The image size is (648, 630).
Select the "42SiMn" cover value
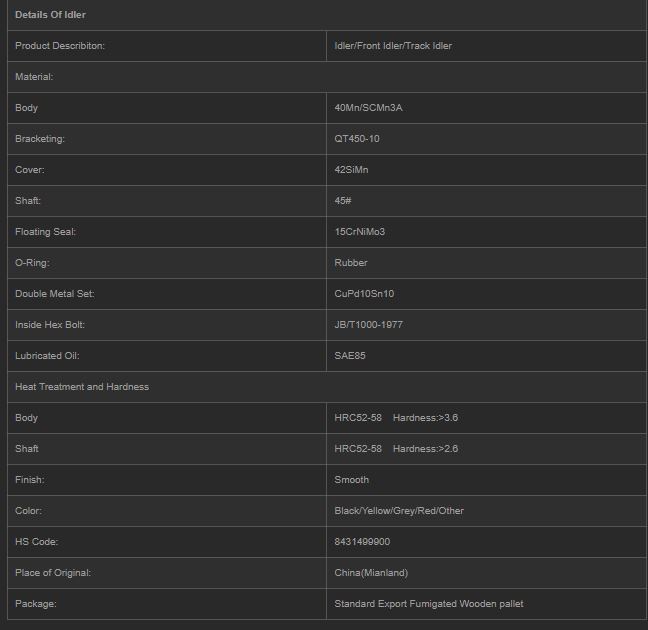351,170
